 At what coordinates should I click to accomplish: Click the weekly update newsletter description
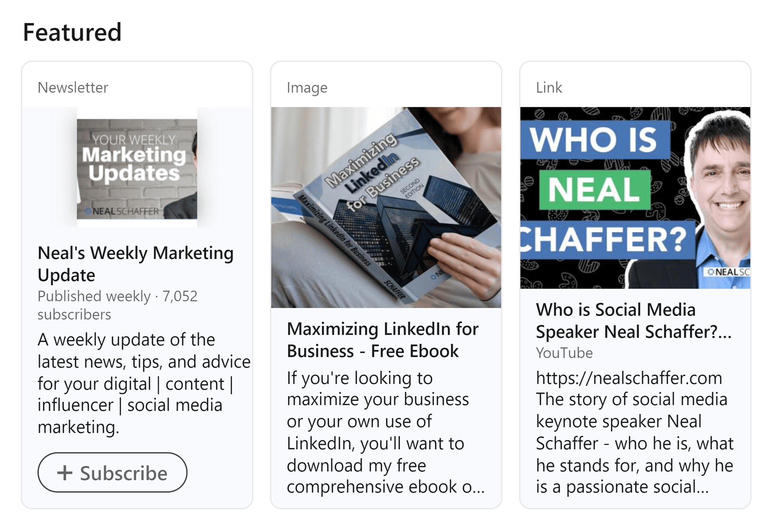[143, 383]
